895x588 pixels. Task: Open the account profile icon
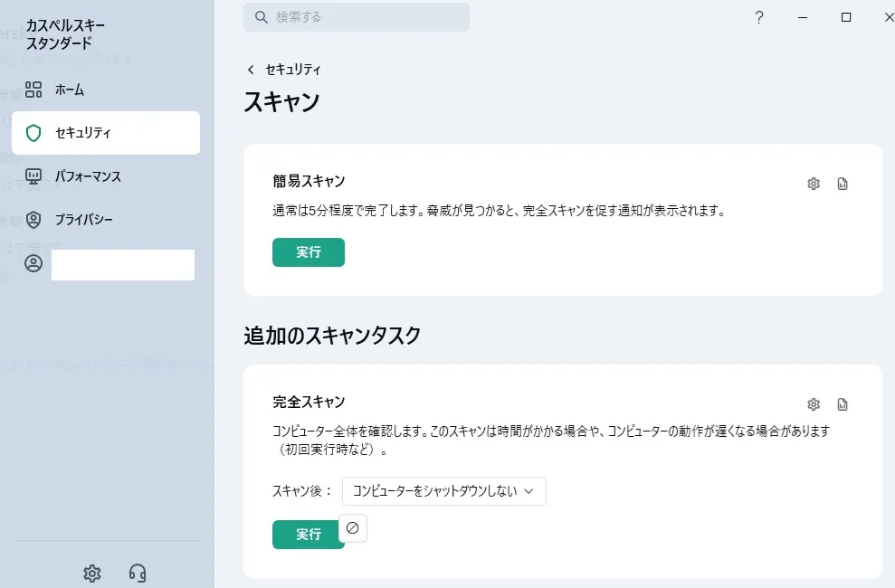coord(33,263)
